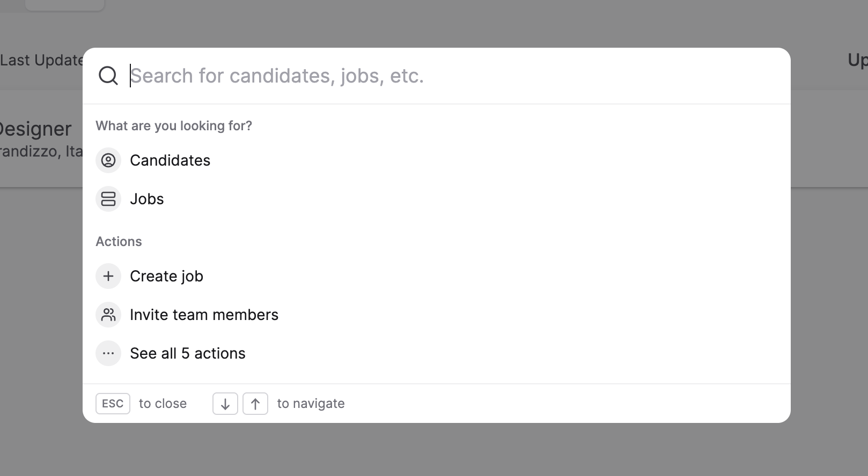Run the Create job action
The image size is (868, 476).
[x=166, y=276]
